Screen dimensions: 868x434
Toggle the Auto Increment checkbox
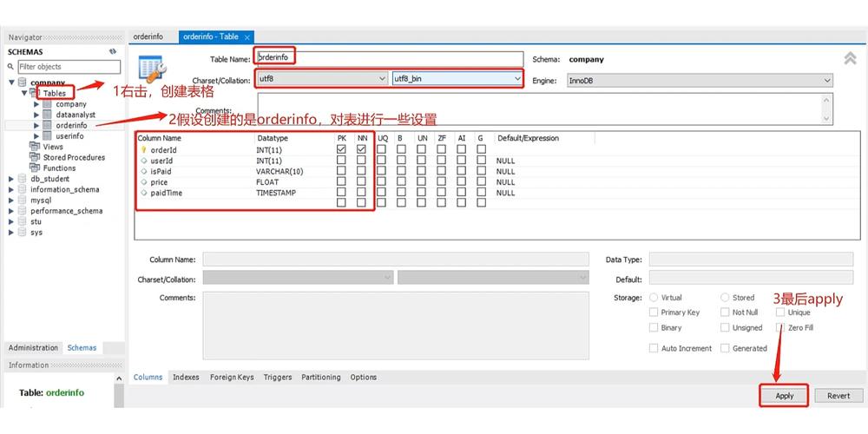coord(654,349)
